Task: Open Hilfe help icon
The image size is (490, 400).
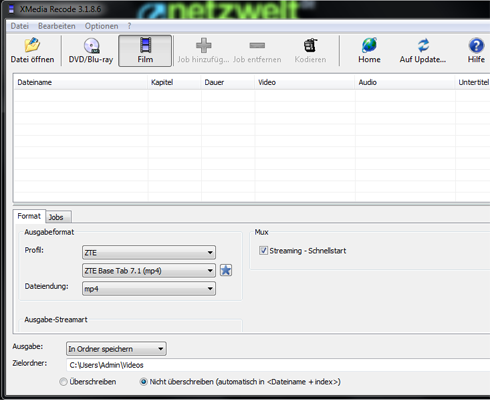Action: coord(476,51)
